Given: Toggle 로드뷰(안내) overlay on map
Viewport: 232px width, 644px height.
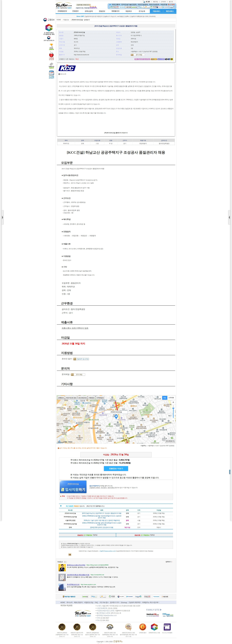Looking at the screenshot, I should pos(82,398).
